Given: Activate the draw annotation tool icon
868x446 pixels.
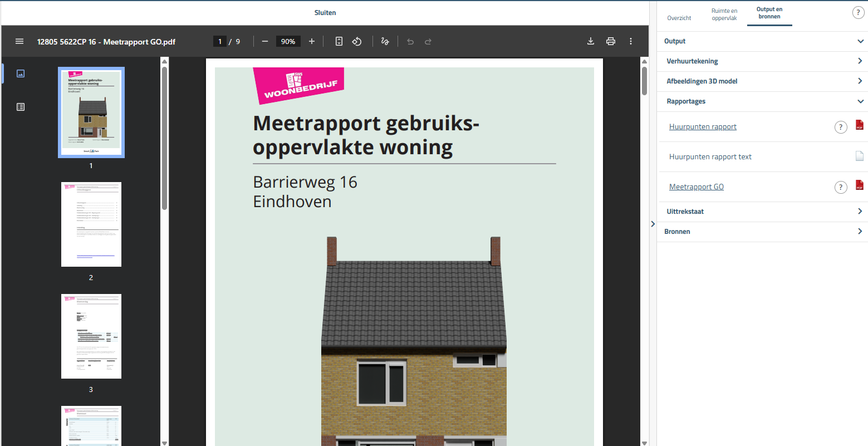Looking at the screenshot, I should click(385, 41).
